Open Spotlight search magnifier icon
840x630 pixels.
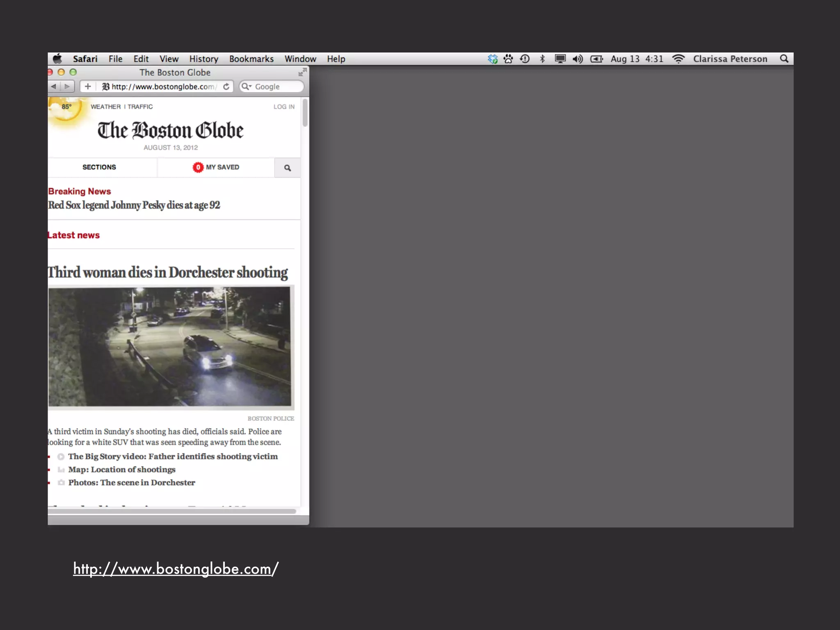click(784, 59)
